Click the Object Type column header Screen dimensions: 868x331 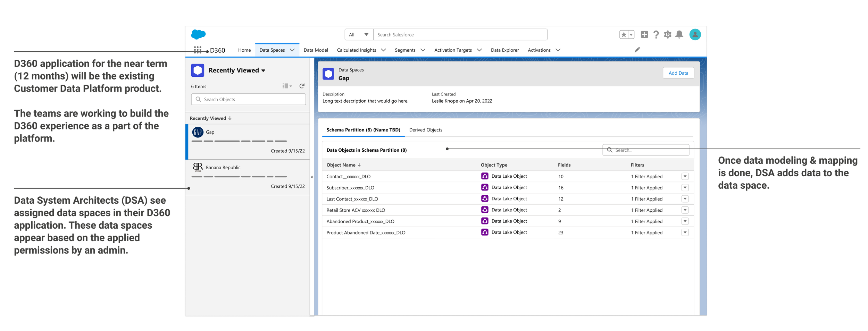tap(494, 165)
